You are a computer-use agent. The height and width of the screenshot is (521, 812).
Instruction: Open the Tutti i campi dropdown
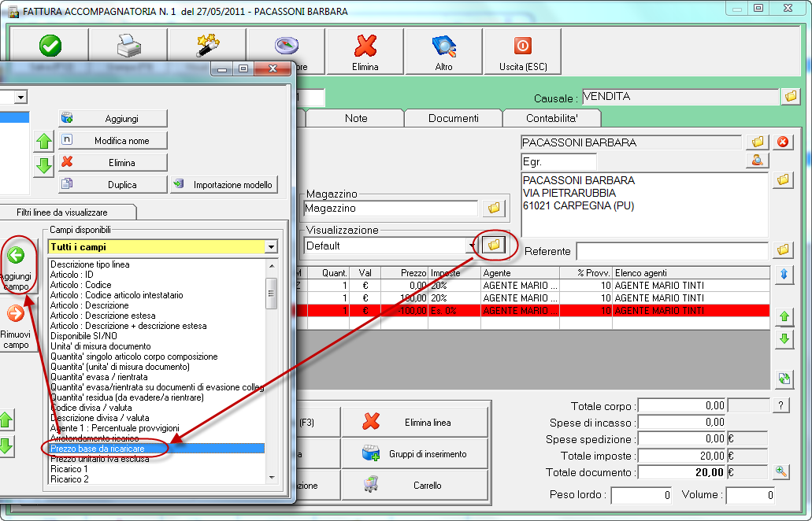(271, 247)
